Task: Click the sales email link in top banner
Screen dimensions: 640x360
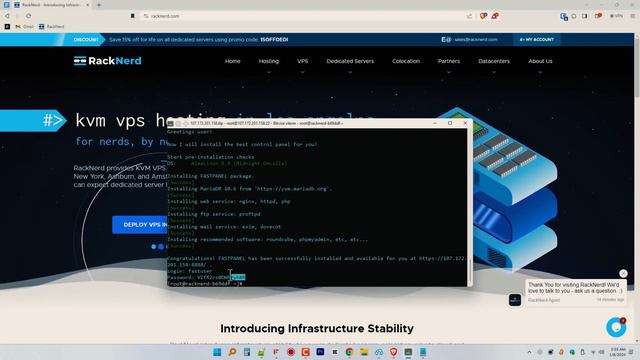Action: coord(476,40)
